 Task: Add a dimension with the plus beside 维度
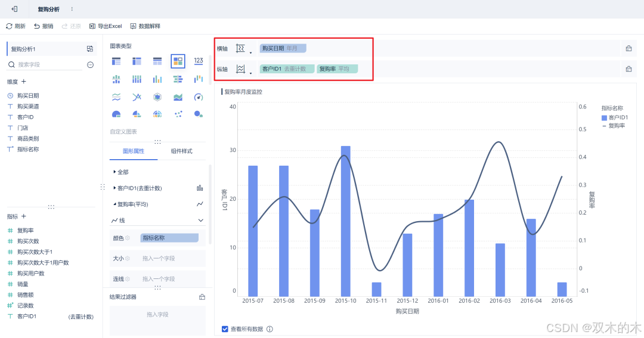[x=23, y=81]
